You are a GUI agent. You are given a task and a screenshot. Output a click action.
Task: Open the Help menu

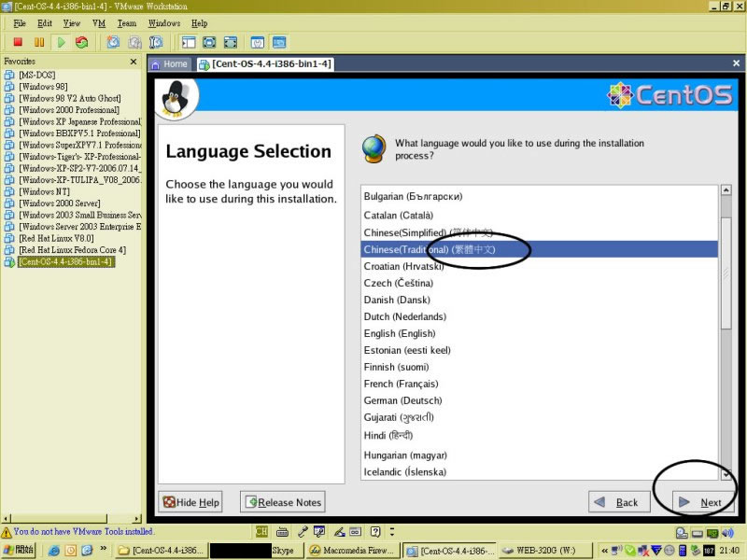200,23
